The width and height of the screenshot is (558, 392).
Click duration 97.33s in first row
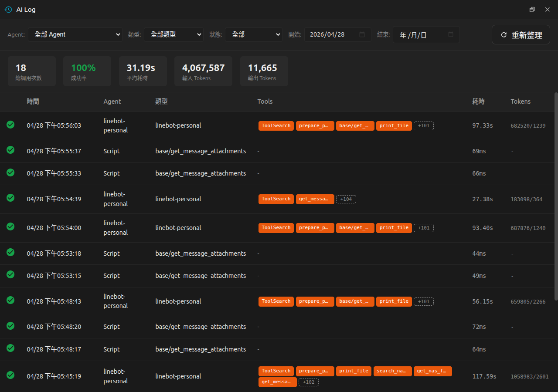coord(483,125)
